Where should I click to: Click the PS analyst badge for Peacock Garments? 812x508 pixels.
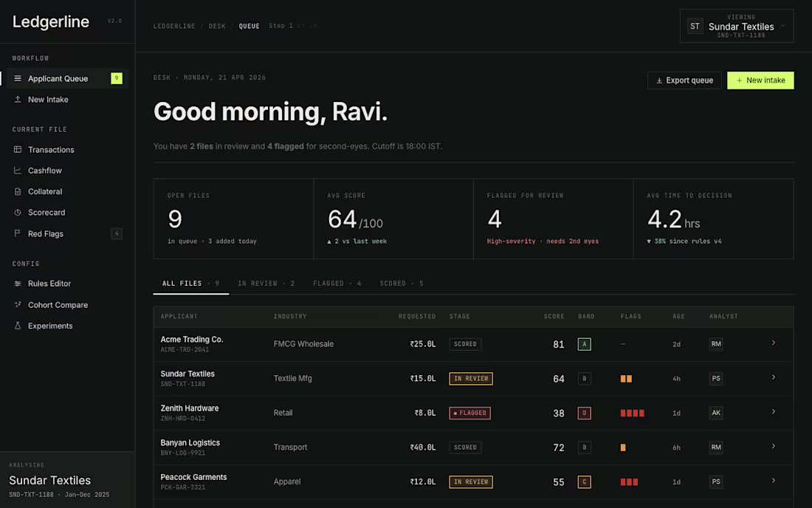716,481
